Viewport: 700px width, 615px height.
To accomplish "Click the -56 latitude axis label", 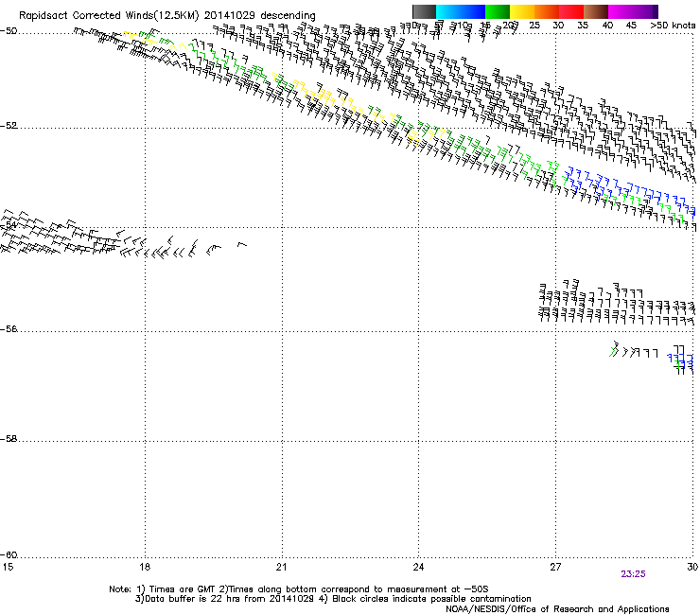I will point(9,329).
